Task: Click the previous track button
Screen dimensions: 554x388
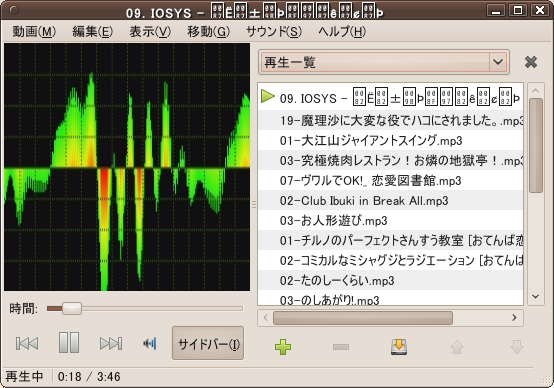Action: tap(27, 343)
